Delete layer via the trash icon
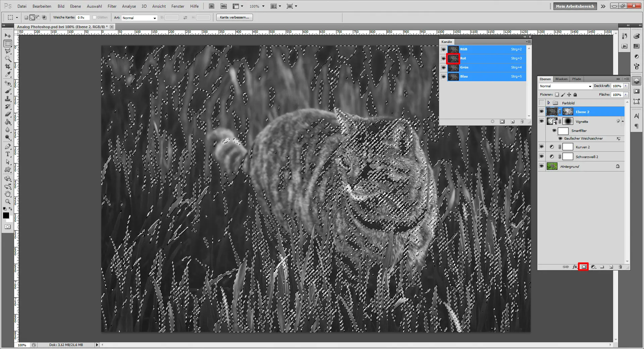The height and width of the screenshot is (349, 644). tap(620, 267)
